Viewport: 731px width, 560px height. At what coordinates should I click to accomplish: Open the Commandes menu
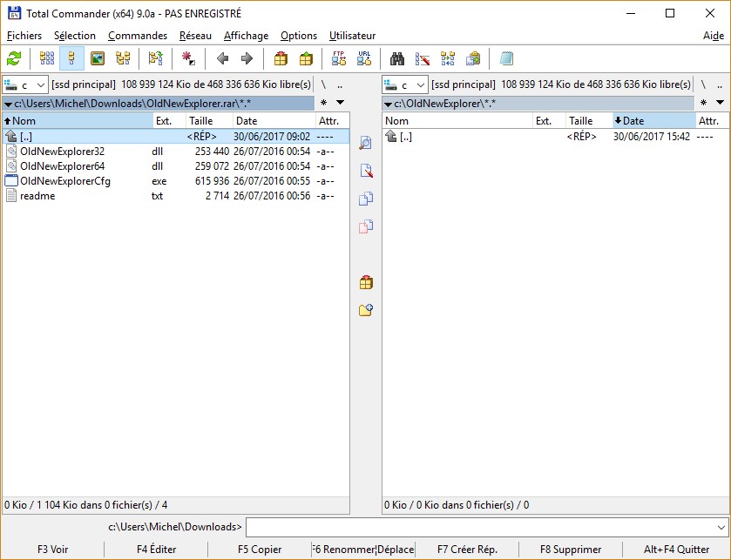pos(138,36)
